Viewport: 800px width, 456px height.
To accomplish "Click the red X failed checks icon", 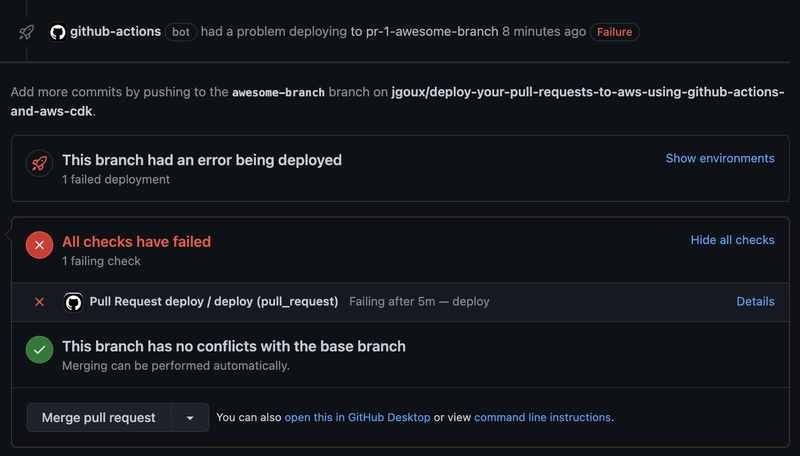I will point(39,245).
